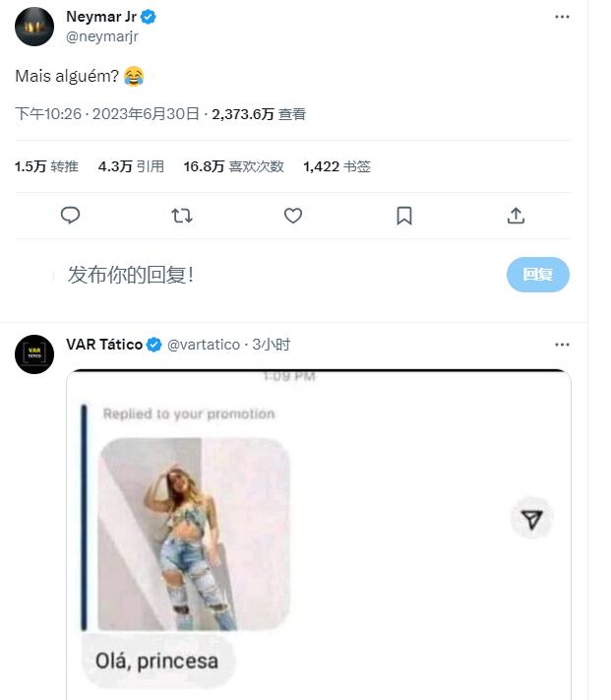This screenshot has width=611, height=700.
Task: View the 4.3万 引用 quotes list
Action: [x=131, y=166]
